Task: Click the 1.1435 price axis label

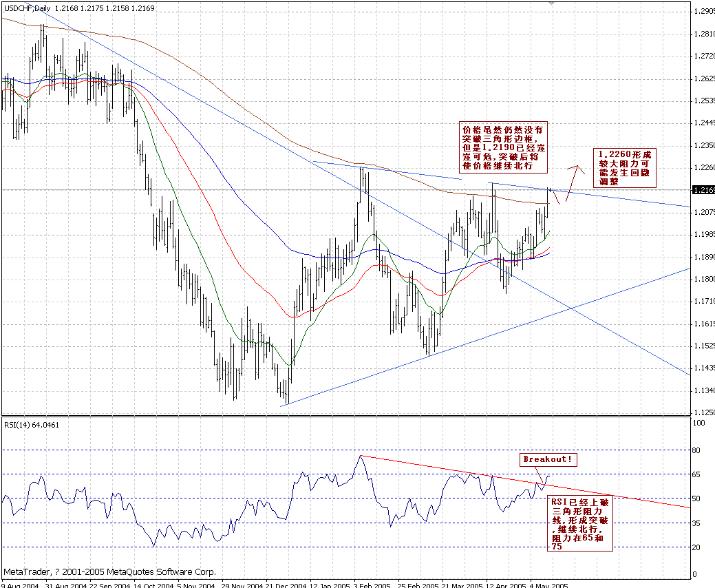Action: [704, 368]
